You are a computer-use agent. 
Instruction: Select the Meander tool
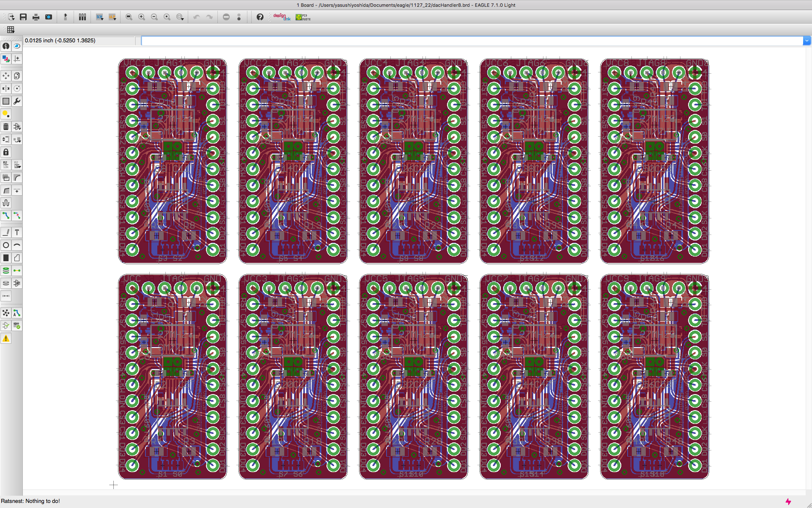coord(6,203)
